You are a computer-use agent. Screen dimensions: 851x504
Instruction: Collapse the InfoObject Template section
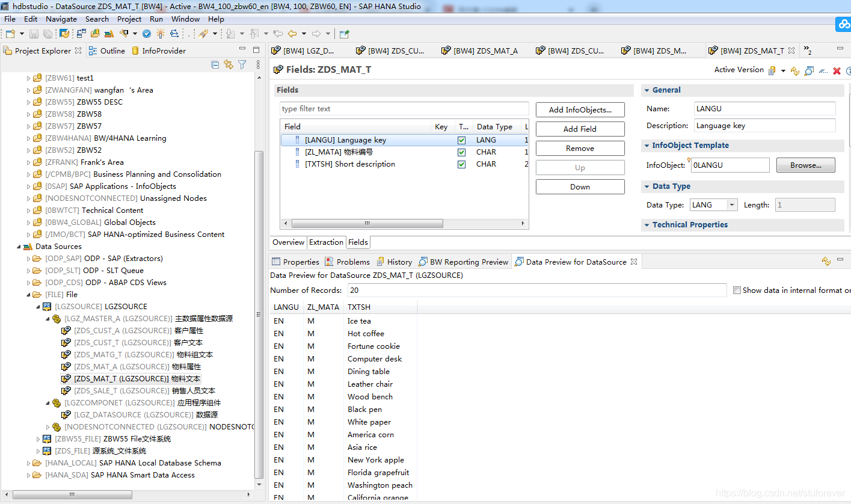[647, 146]
